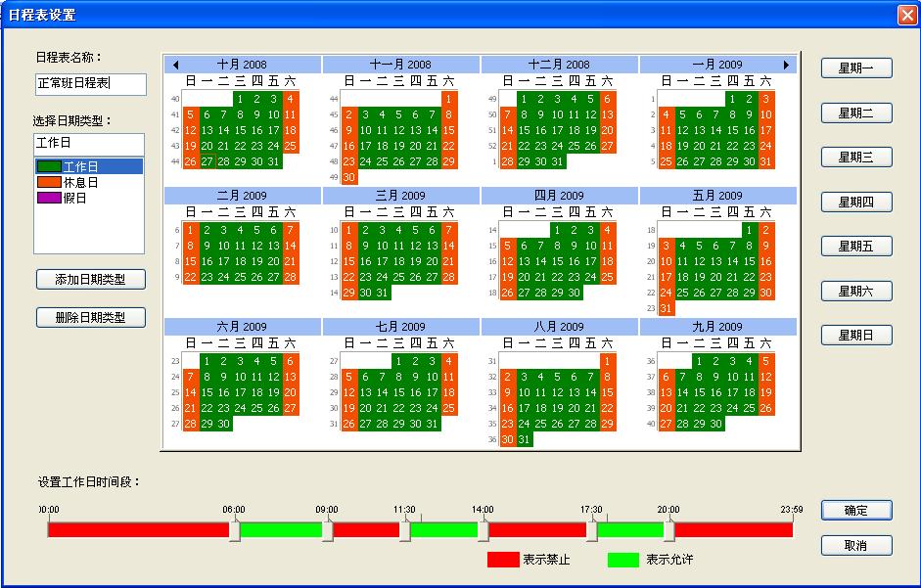Cancel the dialog with 取消
The width and height of the screenshot is (921, 588).
(856, 545)
